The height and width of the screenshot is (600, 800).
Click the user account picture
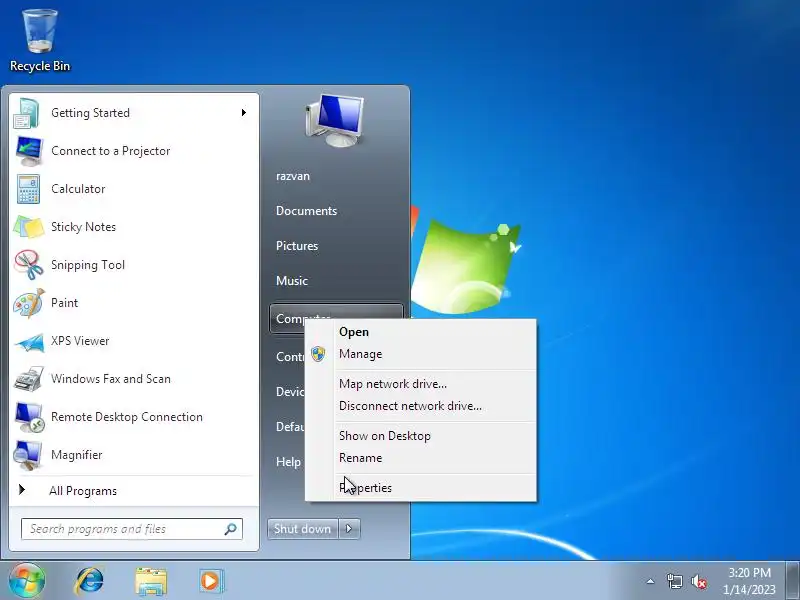click(x=335, y=120)
